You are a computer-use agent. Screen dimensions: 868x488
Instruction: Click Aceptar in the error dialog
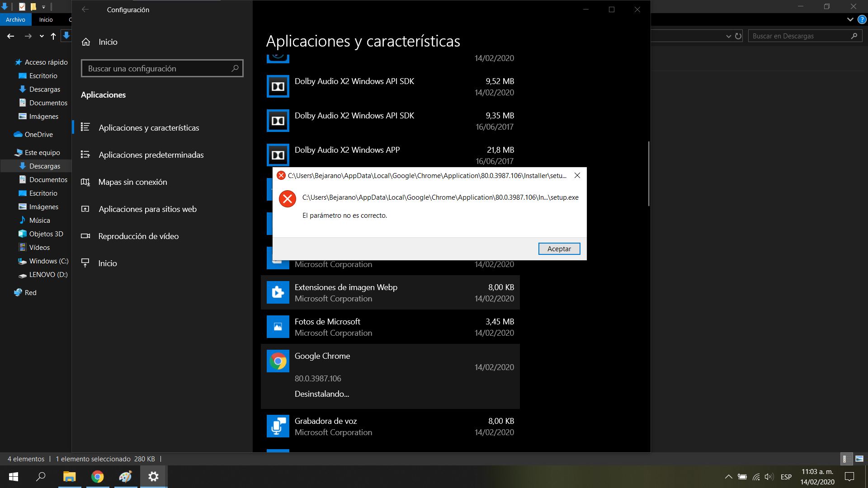click(x=559, y=249)
